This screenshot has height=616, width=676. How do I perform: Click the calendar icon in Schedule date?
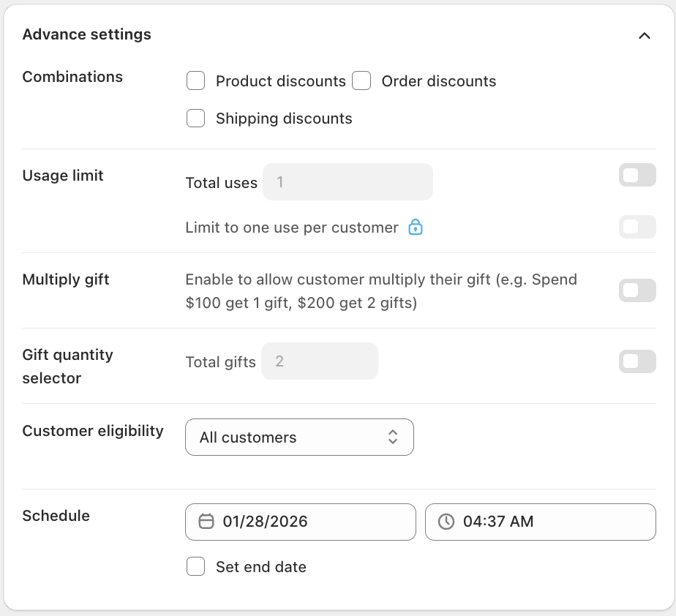[x=206, y=522]
